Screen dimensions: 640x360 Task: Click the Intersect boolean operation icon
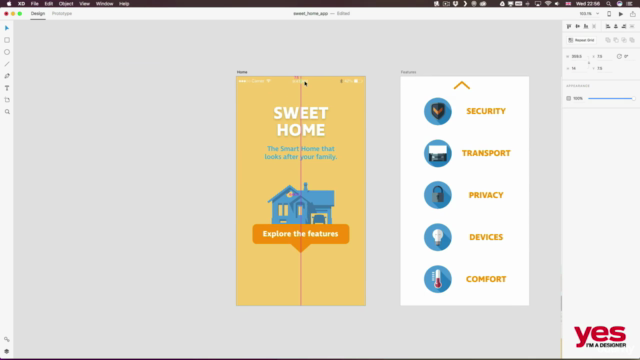[624, 40]
